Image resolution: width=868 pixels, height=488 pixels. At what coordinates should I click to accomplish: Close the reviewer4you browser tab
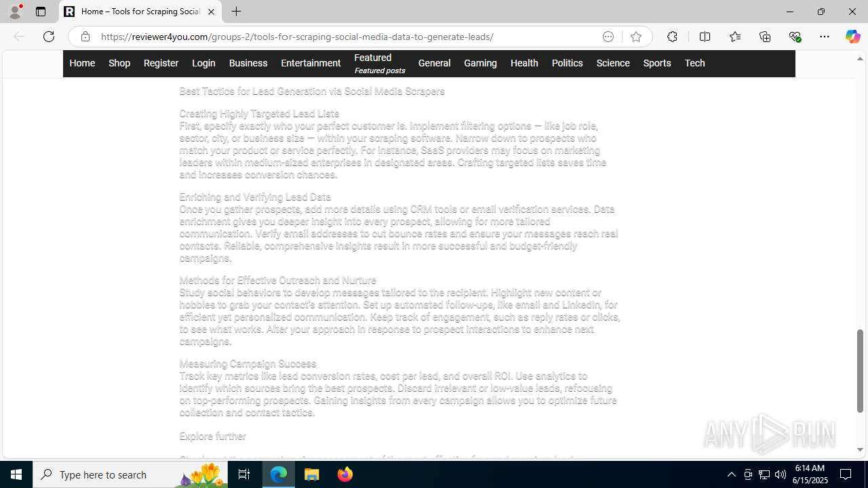click(211, 12)
